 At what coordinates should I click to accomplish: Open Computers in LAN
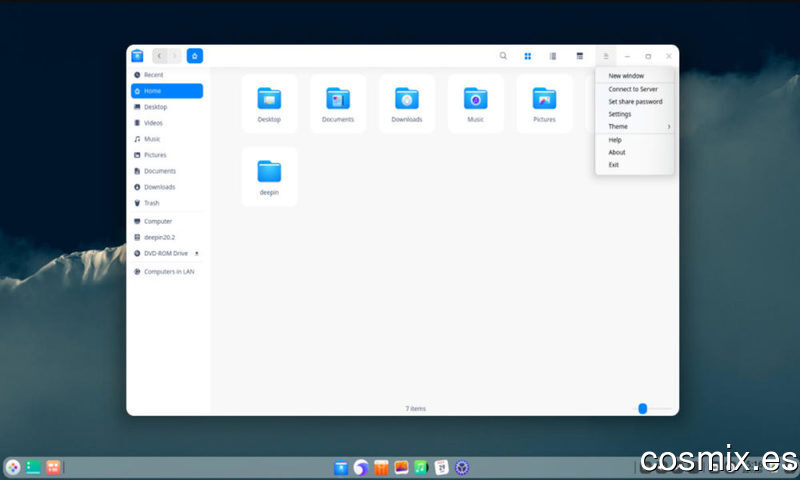pyautogui.click(x=167, y=272)
